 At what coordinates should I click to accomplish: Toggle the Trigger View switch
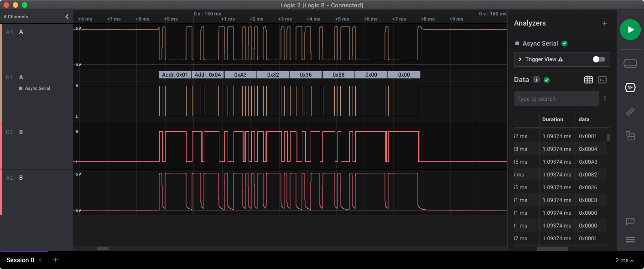(598, 59)
